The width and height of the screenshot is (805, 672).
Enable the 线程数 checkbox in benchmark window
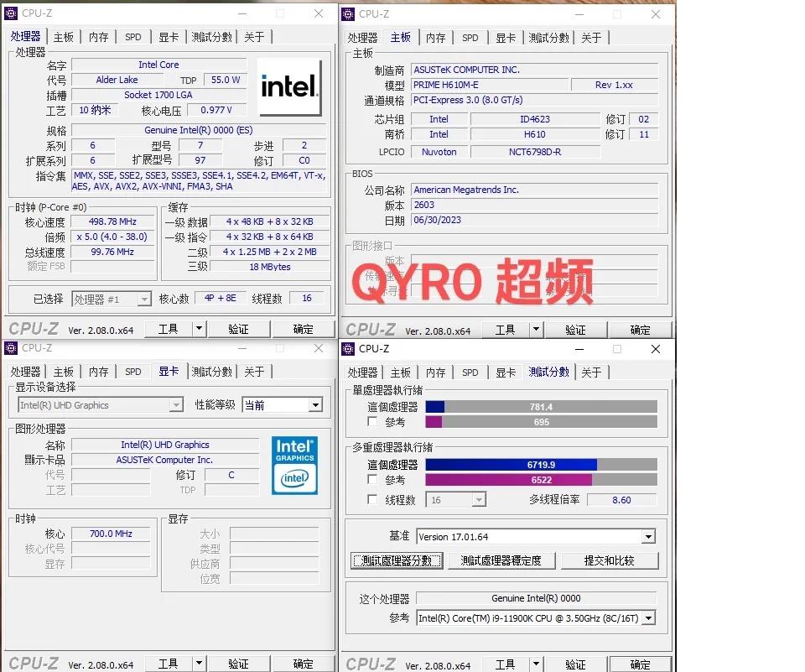tap(372, 499)
